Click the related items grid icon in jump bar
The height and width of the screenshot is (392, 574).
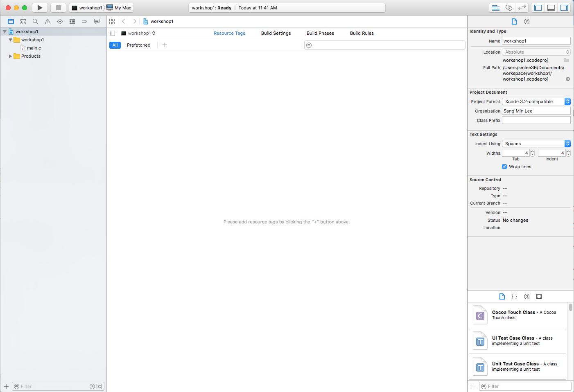(112, 21)
